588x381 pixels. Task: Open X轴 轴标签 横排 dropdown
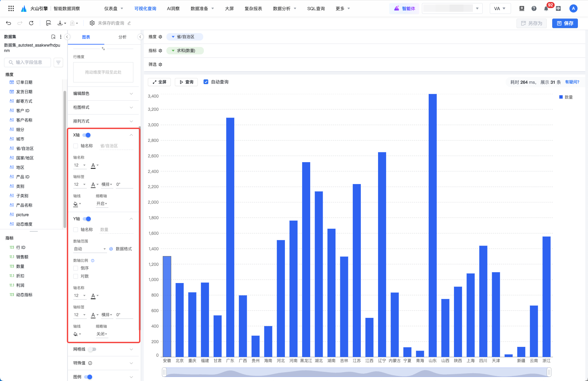(107, 184)
